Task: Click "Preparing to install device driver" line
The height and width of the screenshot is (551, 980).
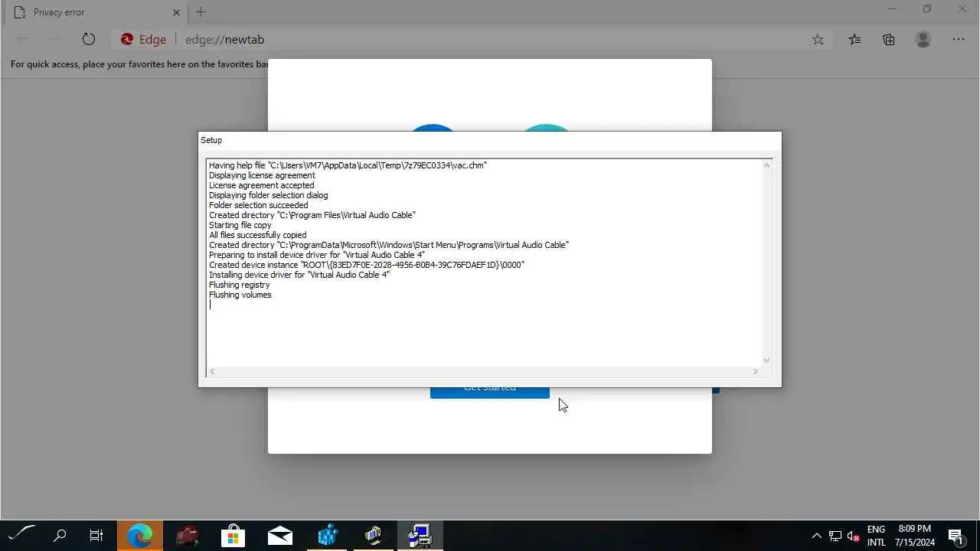Action: pyautogui.click(x=317, y=255)
